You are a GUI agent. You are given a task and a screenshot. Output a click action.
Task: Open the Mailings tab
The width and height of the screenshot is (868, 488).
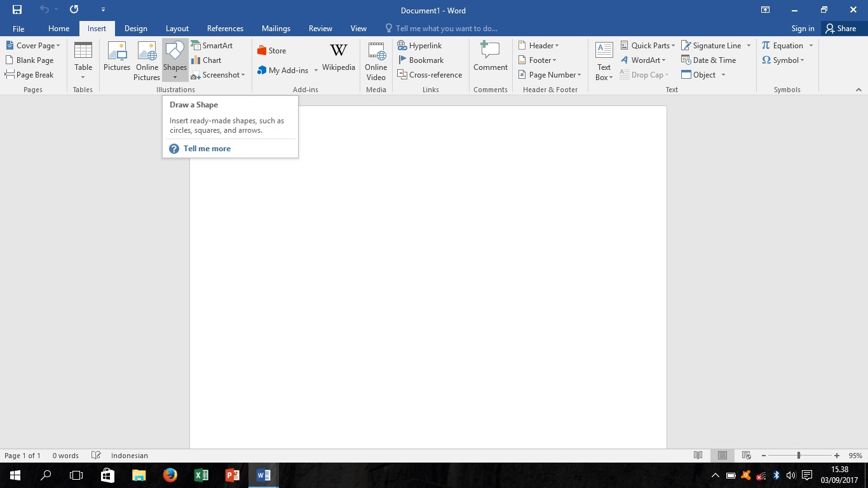276,29
